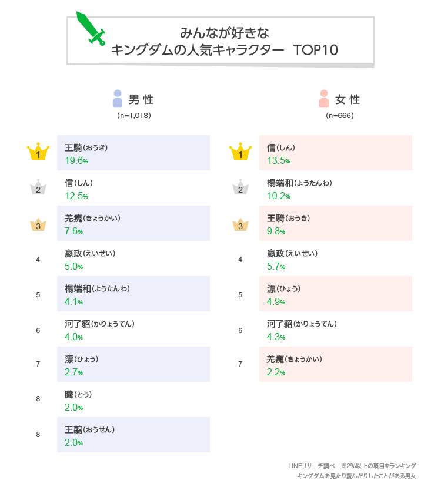Click the men's 騰 2.0% entry
Screen dimensions: 441x504
133,399
